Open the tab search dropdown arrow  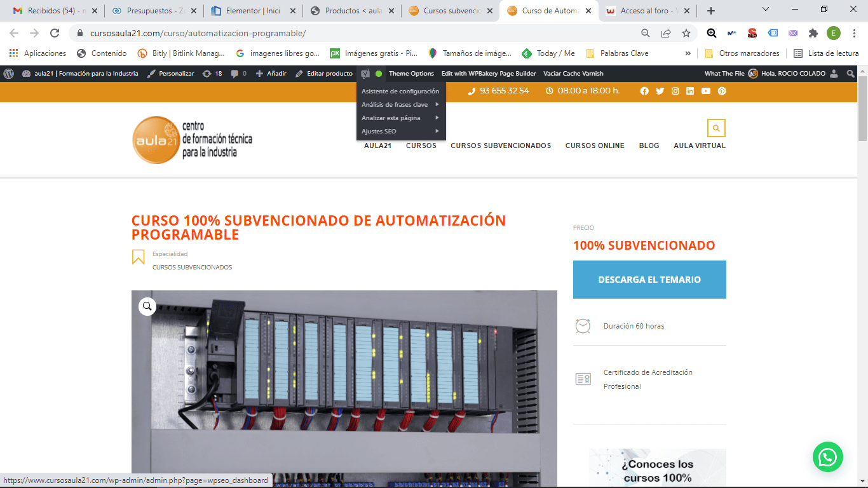pyautogui.click(x=766, y=10)
